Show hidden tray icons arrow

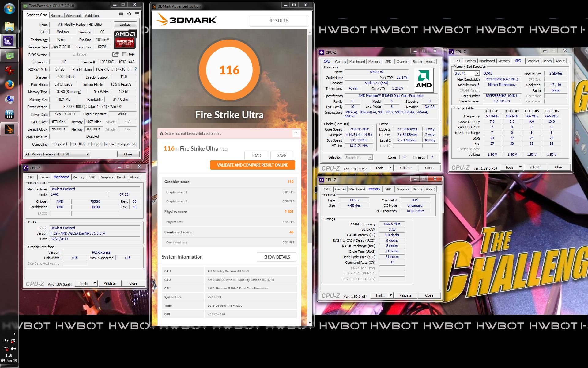(14, 334)
